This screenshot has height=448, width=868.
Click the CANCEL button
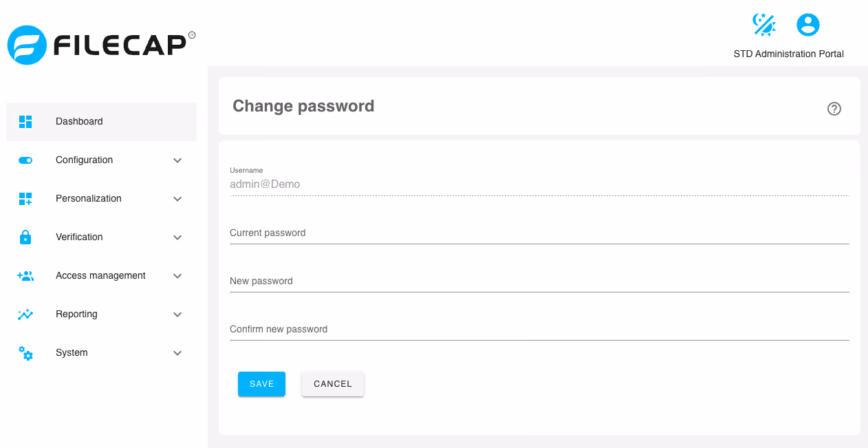[333, 384]
